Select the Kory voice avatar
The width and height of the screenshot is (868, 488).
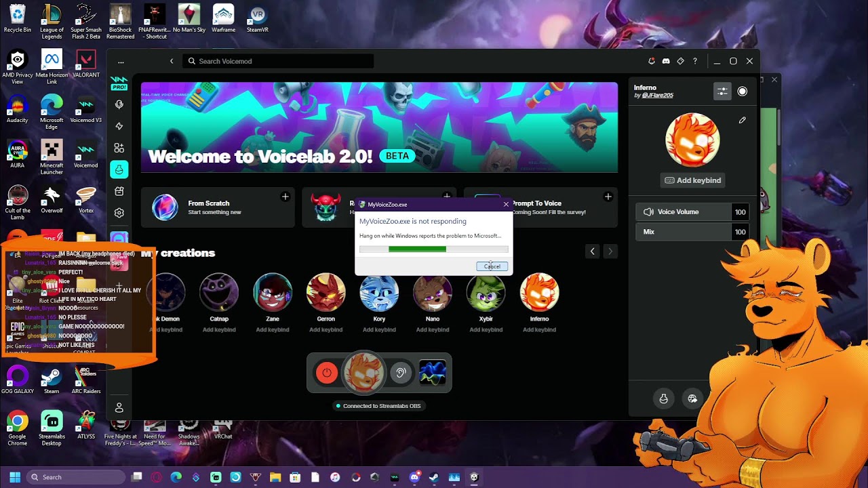379,293
